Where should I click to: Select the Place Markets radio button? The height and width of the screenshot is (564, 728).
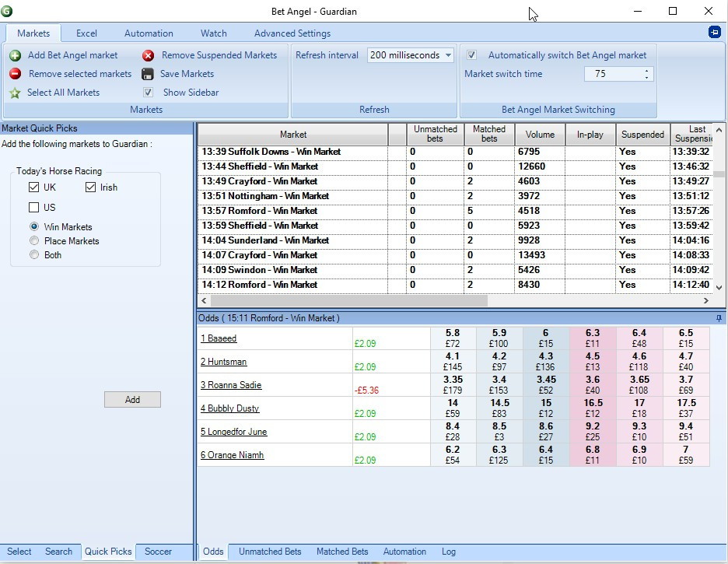[34, 240]
